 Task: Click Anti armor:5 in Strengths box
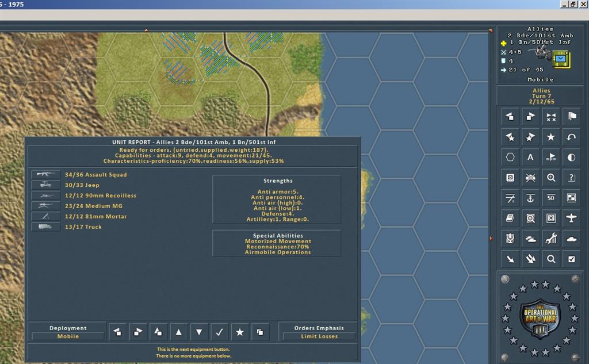278,191
